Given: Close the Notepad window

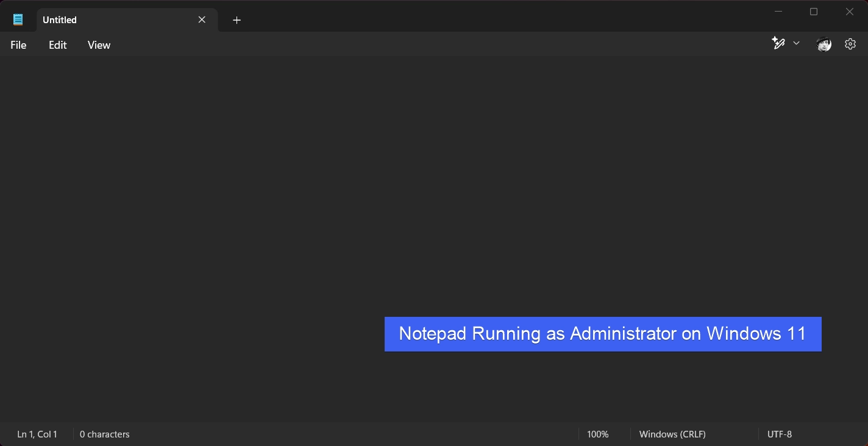Looking at the screenshot, I should 850,12.
